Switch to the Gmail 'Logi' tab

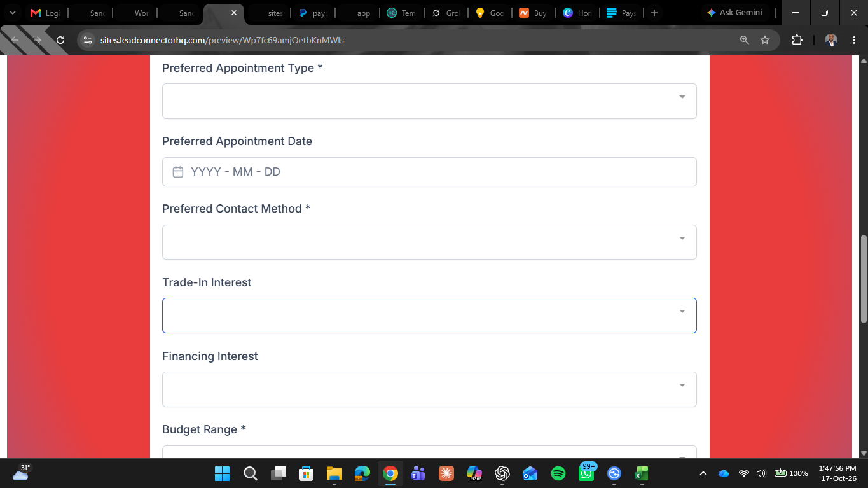point(45,13)
